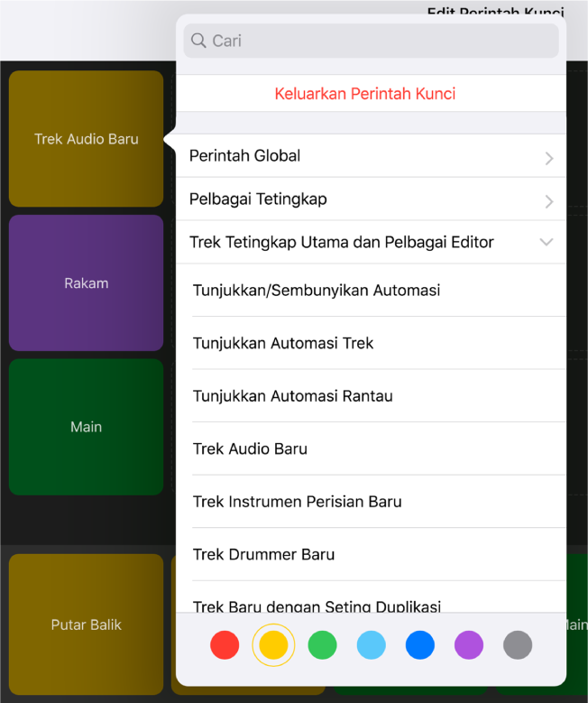This screenshot has height=703, width=588.
Task: Tap the purple Rakam key pad
Action: click(86, 282)
